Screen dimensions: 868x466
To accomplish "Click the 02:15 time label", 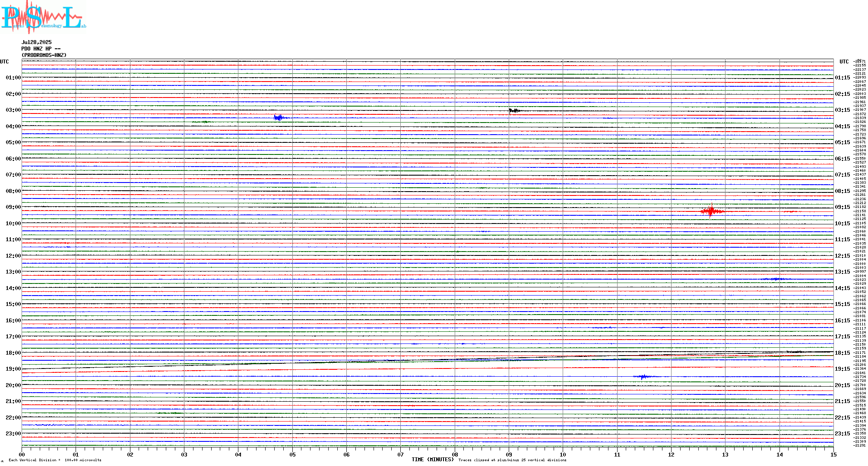I will coord(842,94).
